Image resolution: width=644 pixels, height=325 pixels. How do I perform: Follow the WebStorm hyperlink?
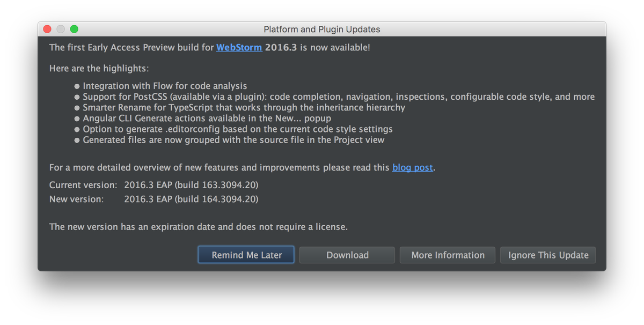click(239, 47)
